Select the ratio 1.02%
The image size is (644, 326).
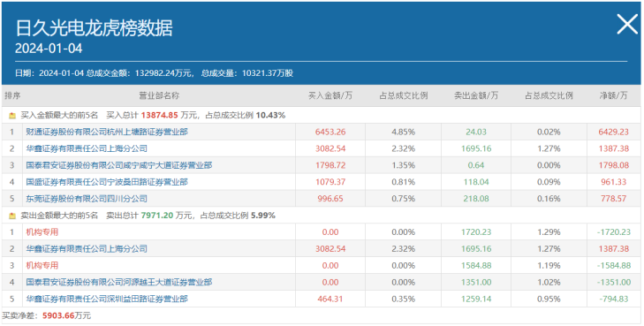(549, 282)
